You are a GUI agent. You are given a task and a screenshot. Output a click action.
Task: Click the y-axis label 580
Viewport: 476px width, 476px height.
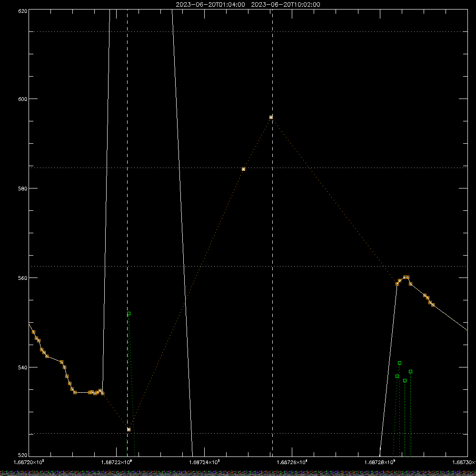click(x=23, y=188)
